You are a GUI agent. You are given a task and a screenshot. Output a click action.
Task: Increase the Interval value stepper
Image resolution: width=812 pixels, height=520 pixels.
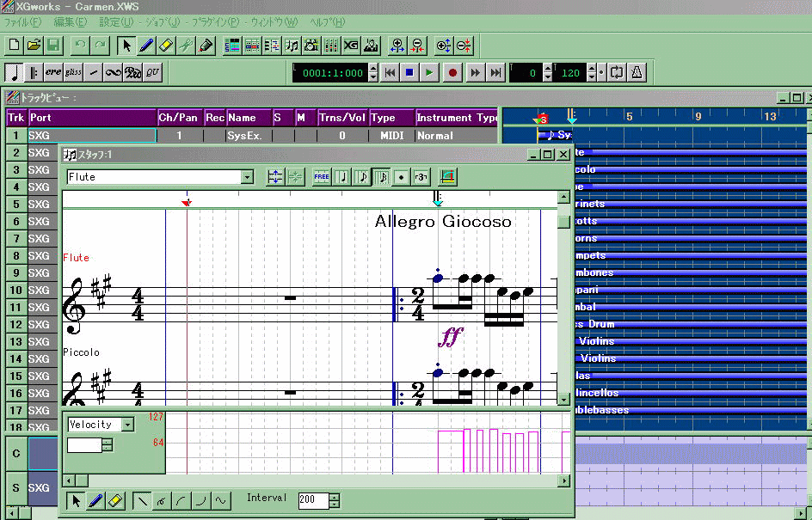[335, 497]
